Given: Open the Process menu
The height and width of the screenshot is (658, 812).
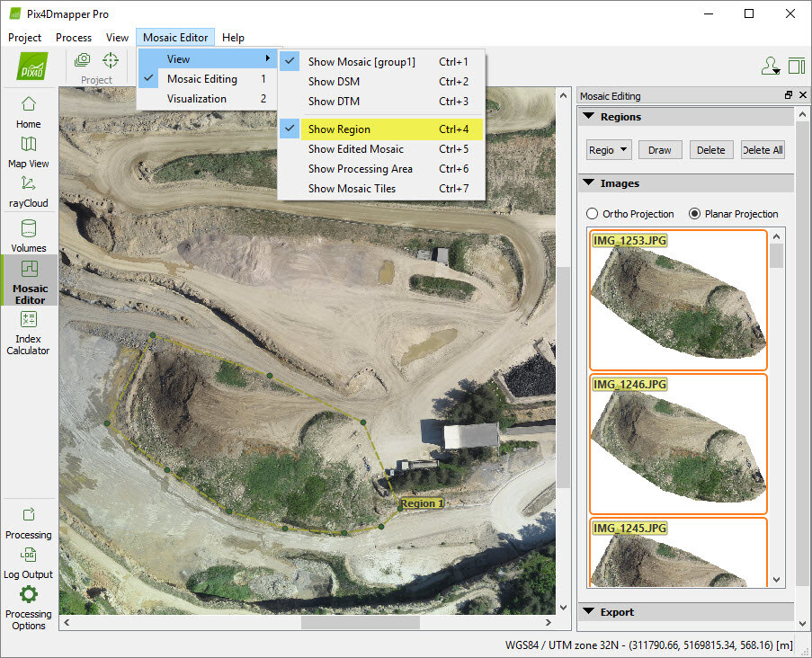Looking at the screenshot, I should (x=74, y=38).
